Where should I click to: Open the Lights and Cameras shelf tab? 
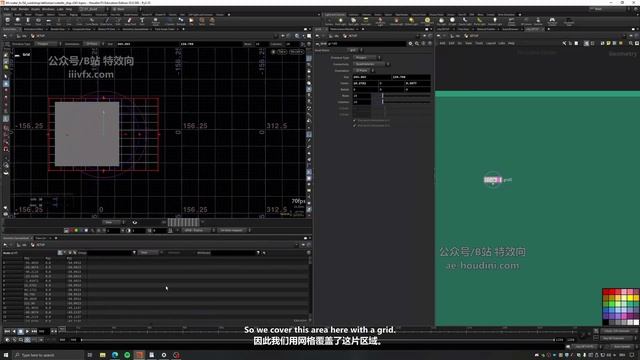point(335,15)
